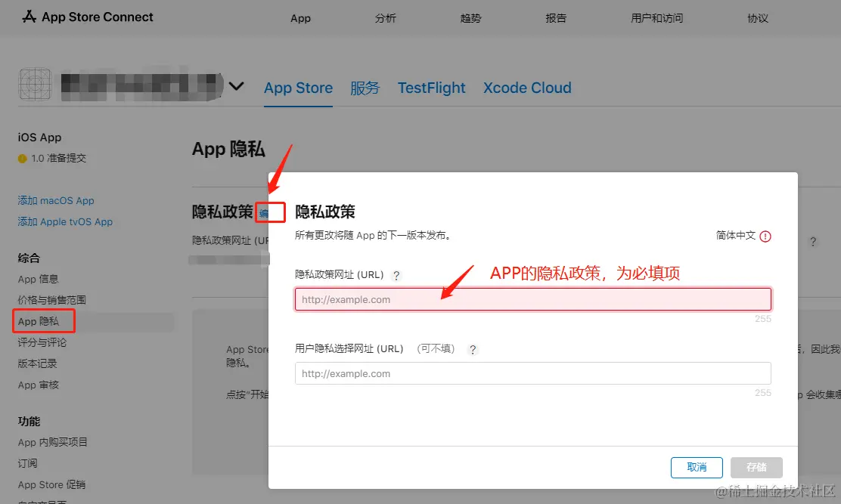Click the 功能 section heading

29,421
